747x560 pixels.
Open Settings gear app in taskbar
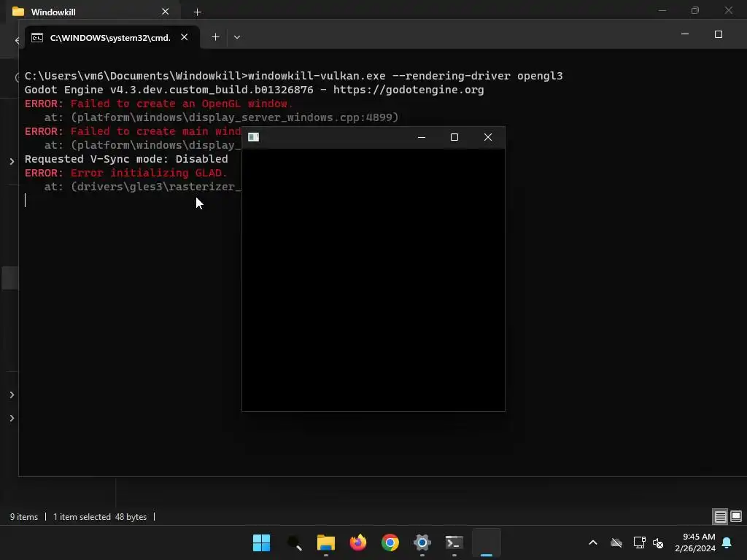(x=422, y=542)
